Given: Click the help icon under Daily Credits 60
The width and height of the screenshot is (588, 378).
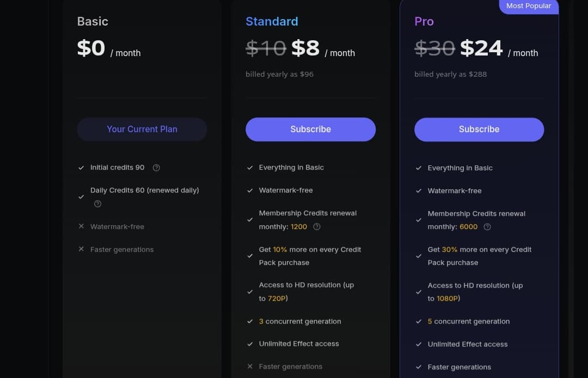Looking at the screenshot, I should [x=98, y=204].
